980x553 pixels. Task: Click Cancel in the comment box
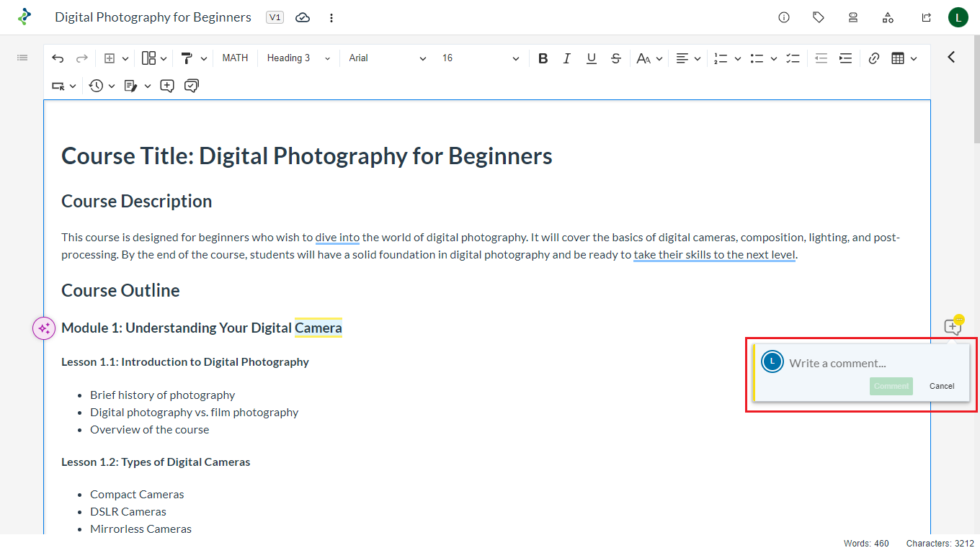tap(941, 386)
